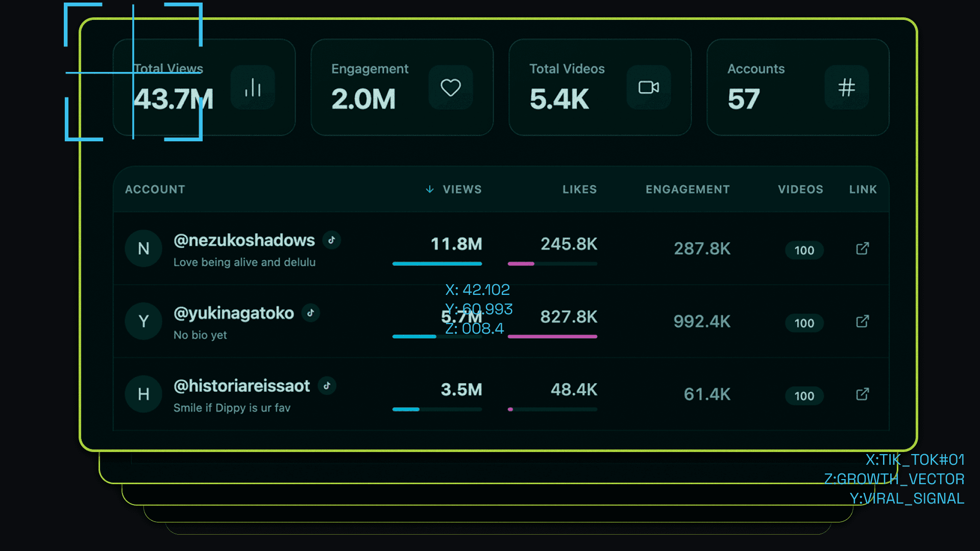Click the 100 videos badge for @historiareissaot

tap(804, 396)
